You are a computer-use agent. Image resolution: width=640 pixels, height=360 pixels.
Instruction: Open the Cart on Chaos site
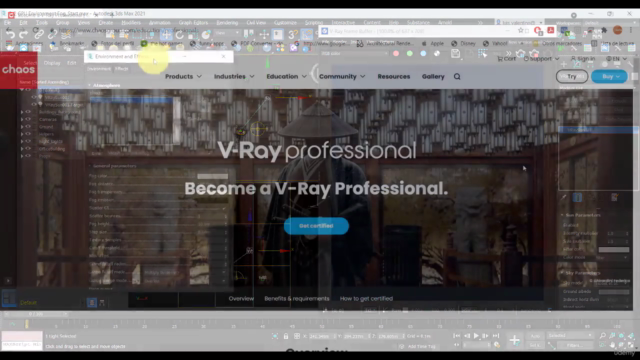pyautogui.click(x=507, y=59)
